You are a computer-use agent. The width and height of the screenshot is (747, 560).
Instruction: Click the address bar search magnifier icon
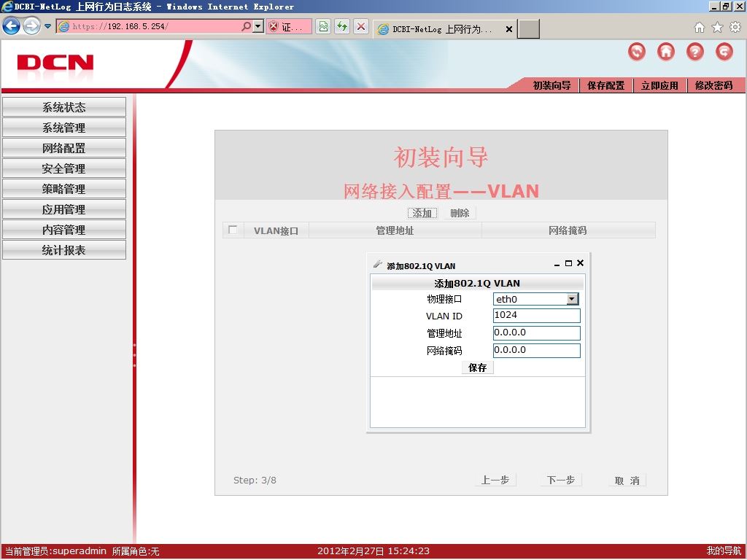pos(246,26)
